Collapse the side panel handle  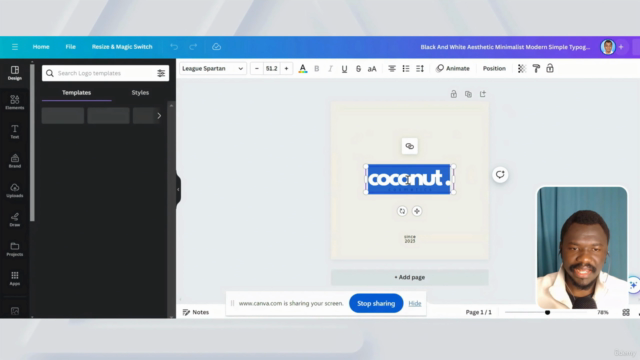(x=178, y=189)
